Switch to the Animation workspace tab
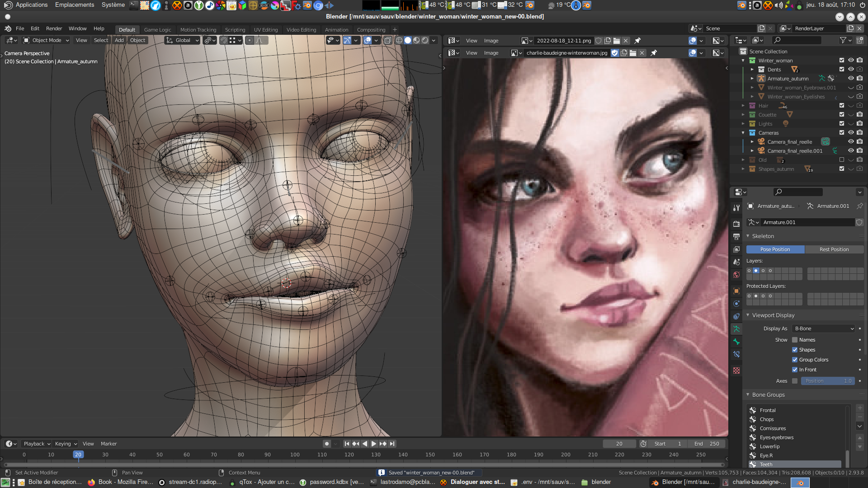This screenshot has height=488, width=868. 336,30
